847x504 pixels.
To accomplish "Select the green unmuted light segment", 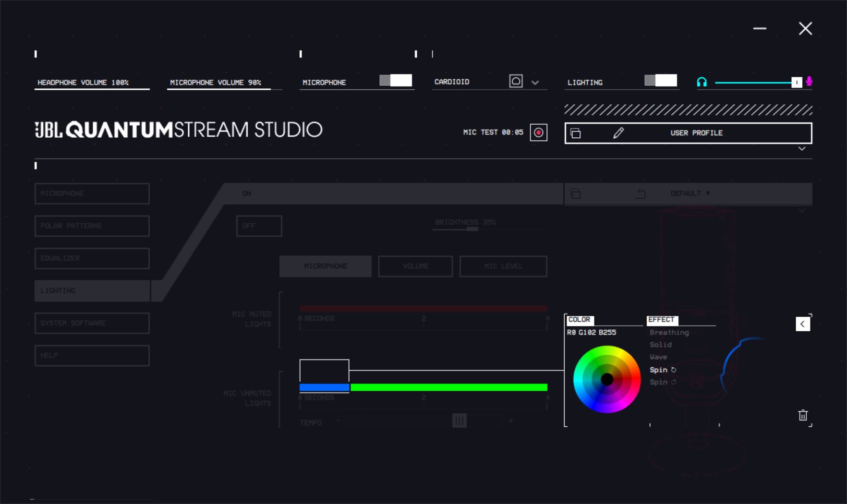I will 449,387.
